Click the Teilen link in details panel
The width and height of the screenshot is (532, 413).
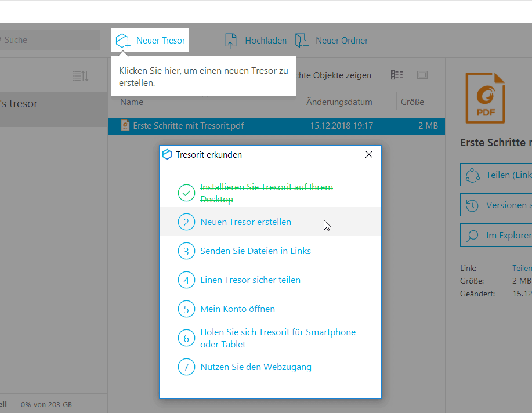click(x=522, y=268)
